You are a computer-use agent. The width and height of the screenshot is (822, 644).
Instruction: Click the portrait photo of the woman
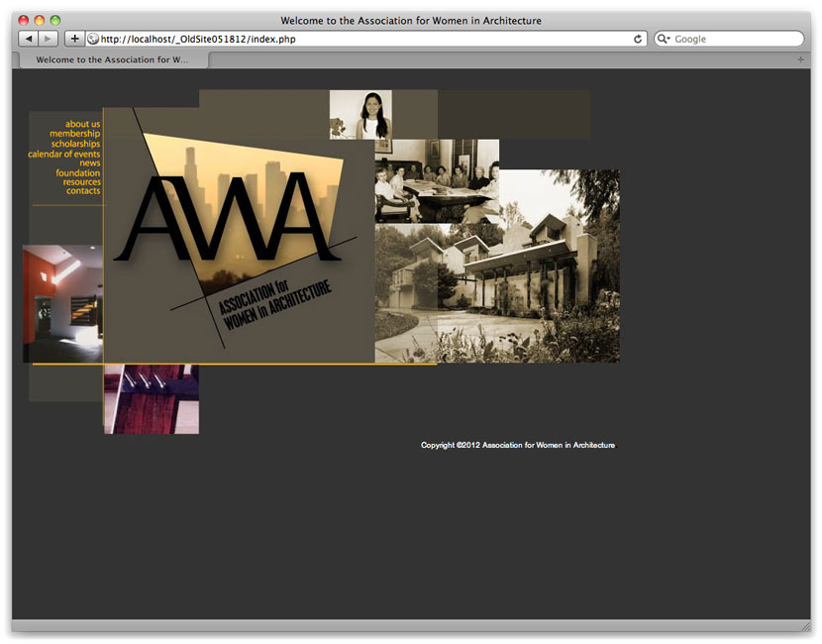(360, 114)
